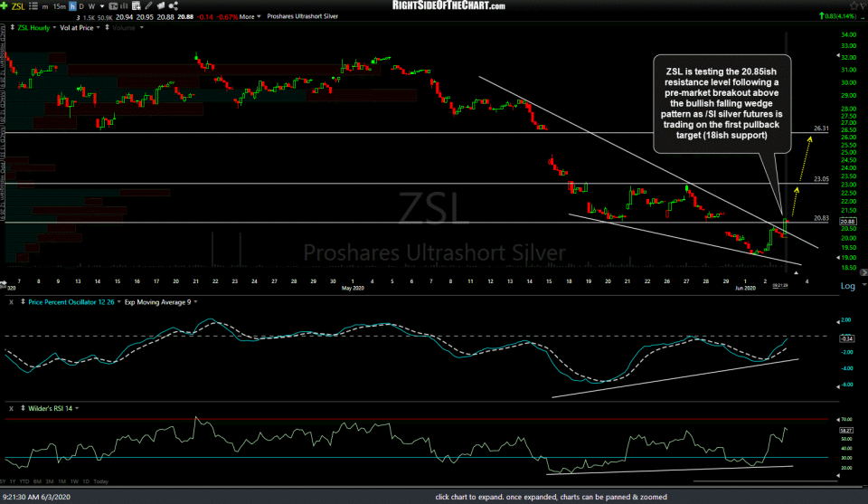The width and height of the screenshot is (868, 504).
Task: Click the 23.05 price level label
Action: 821,179
